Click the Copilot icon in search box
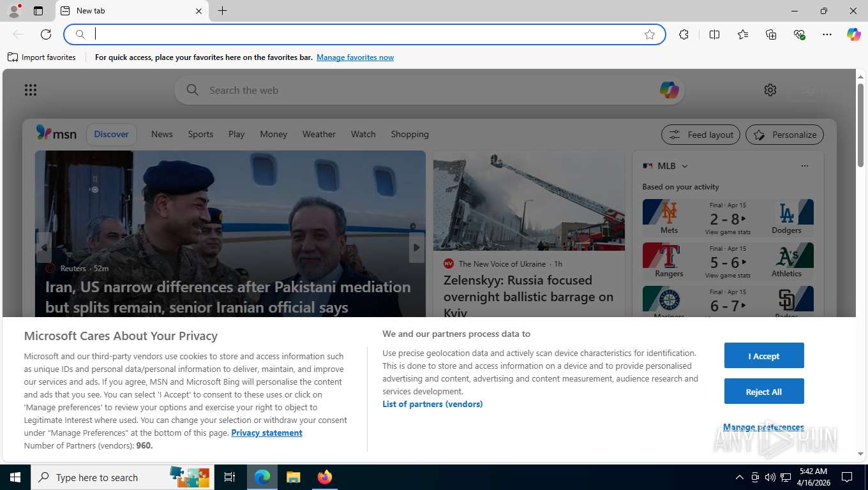 (x=669, y=90)
